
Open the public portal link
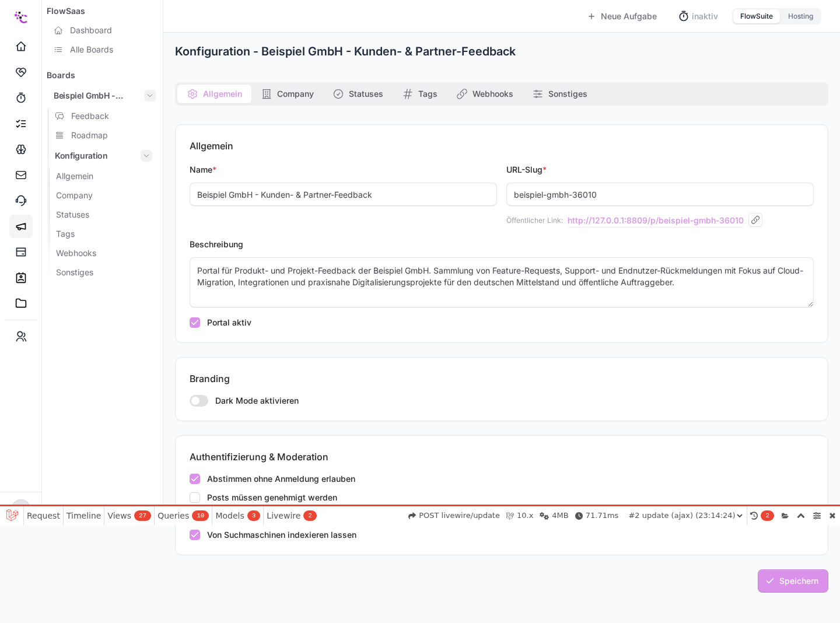655,220
